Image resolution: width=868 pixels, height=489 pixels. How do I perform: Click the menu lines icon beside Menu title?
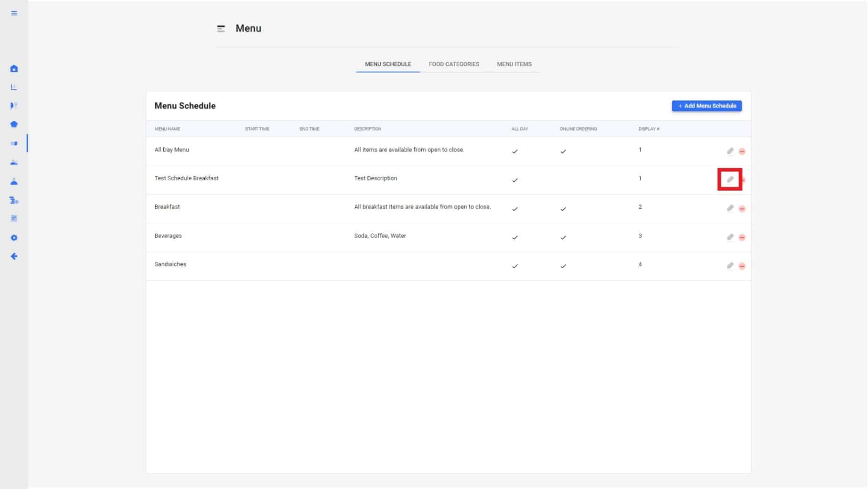tap(221, 29)
